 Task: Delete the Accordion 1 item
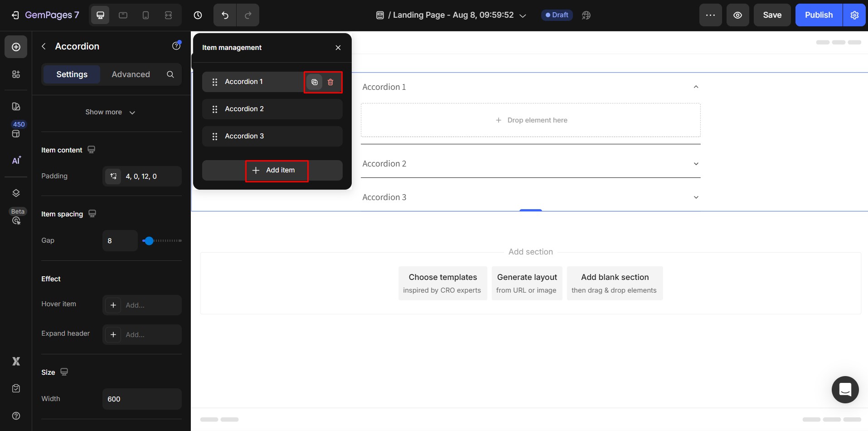coord(330,82)
